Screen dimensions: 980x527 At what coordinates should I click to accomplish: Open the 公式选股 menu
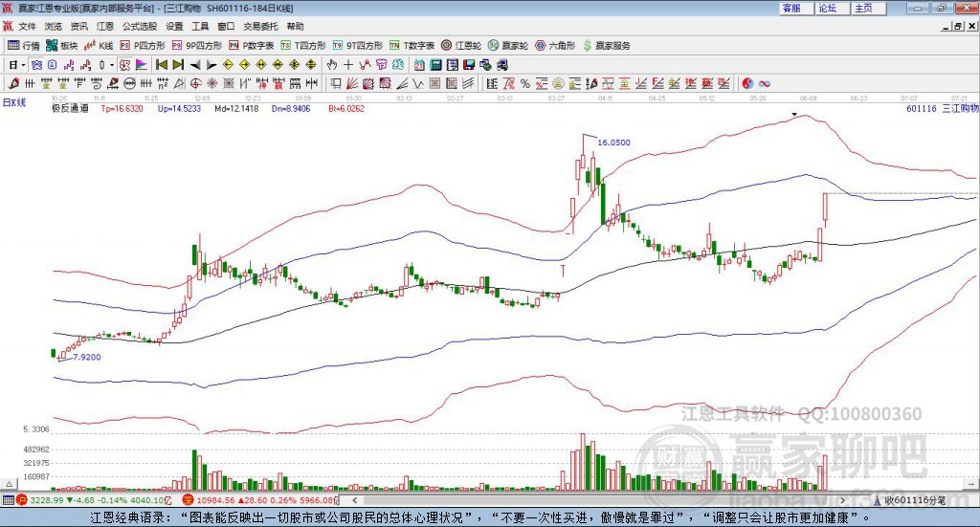140,26
